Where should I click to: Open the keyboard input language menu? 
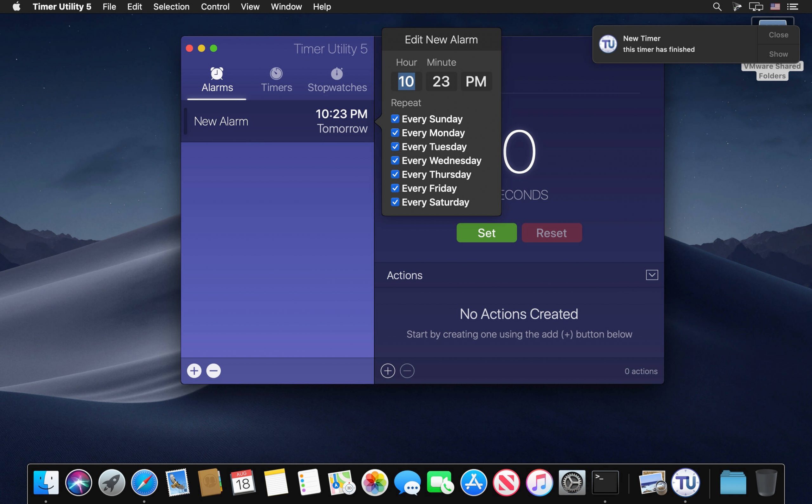775,6
